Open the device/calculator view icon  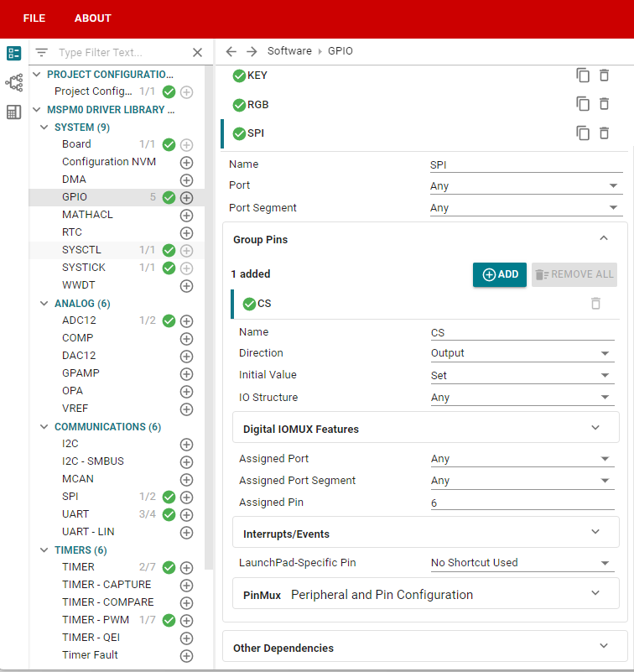point(13,112)
